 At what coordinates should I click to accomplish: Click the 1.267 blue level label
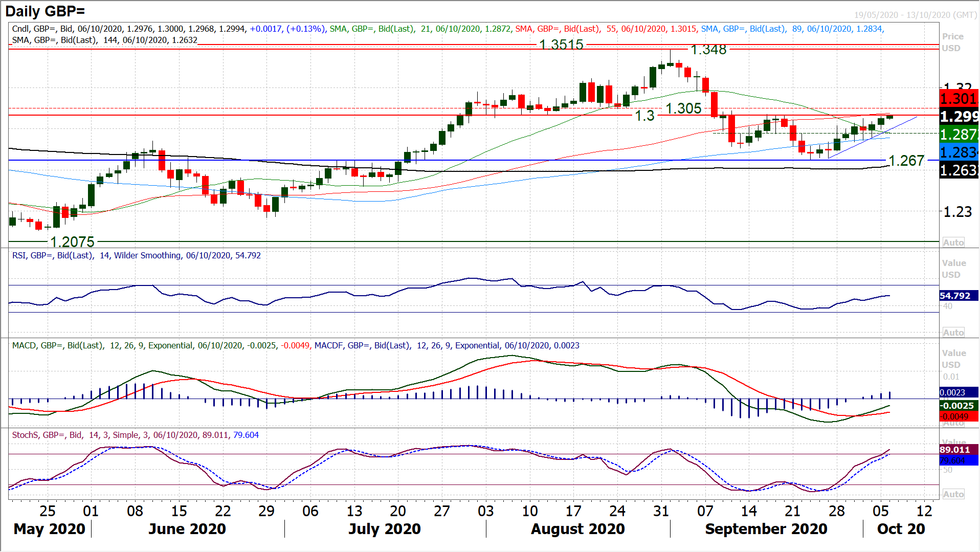click(x=906, y=161)
